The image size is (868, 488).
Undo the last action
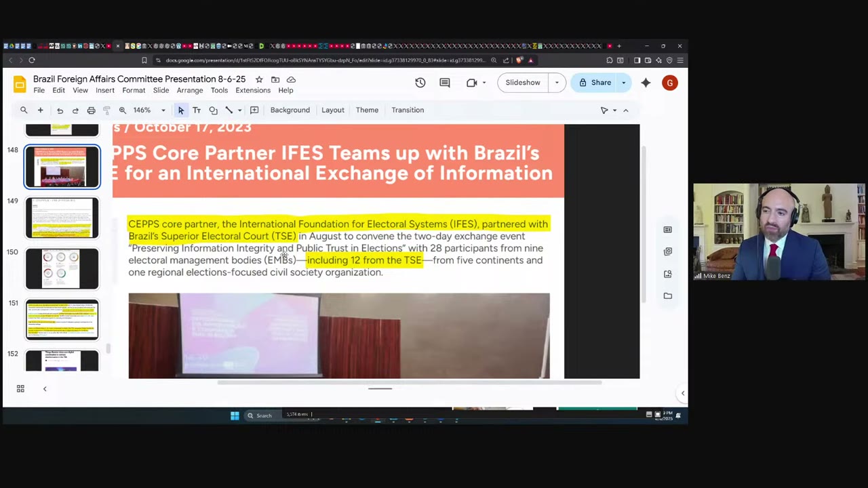60,110
